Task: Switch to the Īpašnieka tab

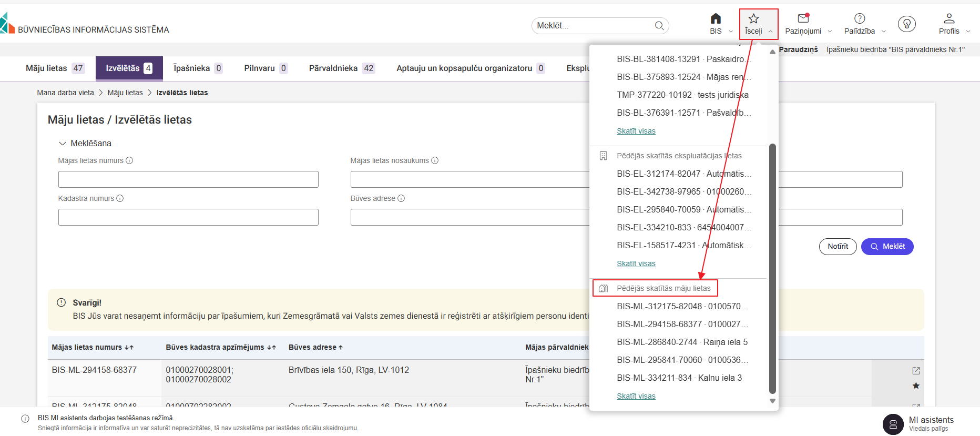Action: pyautogui.click(x=197, y=68)
